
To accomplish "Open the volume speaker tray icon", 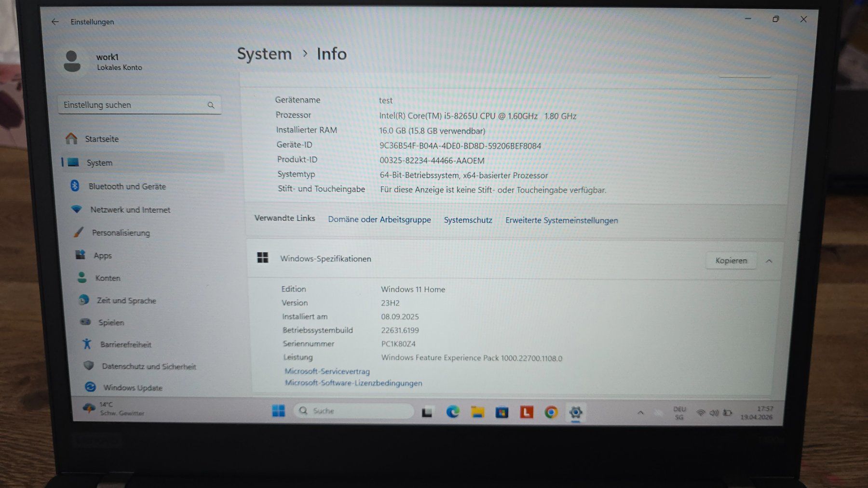I will [x=714, y=413].
